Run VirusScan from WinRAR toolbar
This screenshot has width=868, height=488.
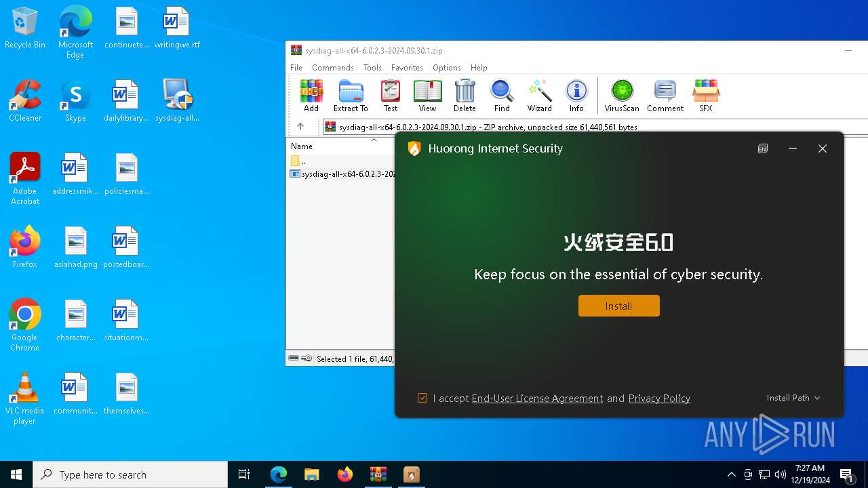click(622, 96)
